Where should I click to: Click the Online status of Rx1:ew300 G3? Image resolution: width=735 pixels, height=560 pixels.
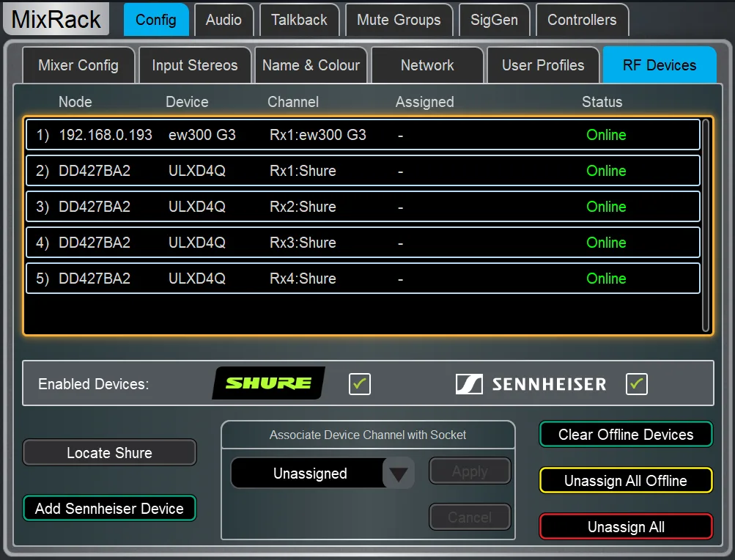point(606,135)
